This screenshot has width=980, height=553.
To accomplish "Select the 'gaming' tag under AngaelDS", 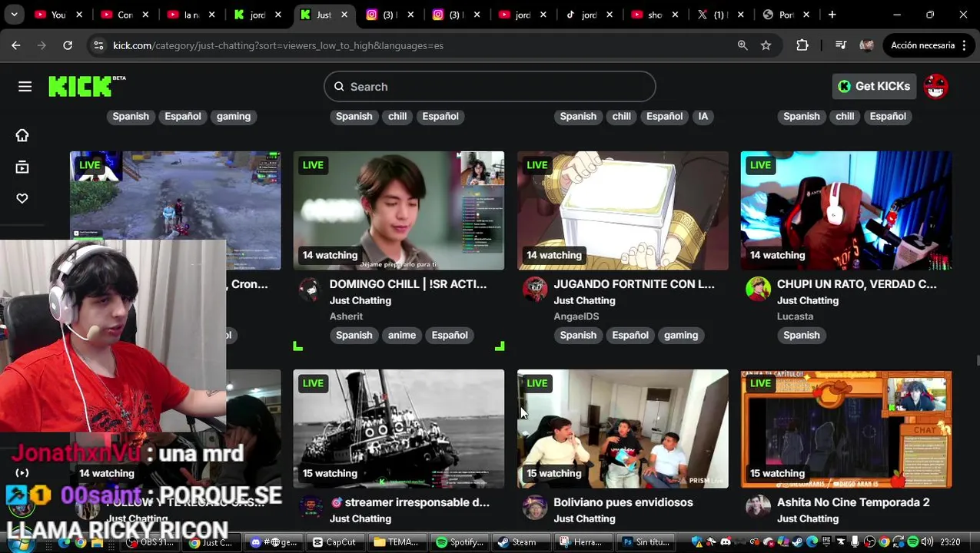I will [681, 335].
